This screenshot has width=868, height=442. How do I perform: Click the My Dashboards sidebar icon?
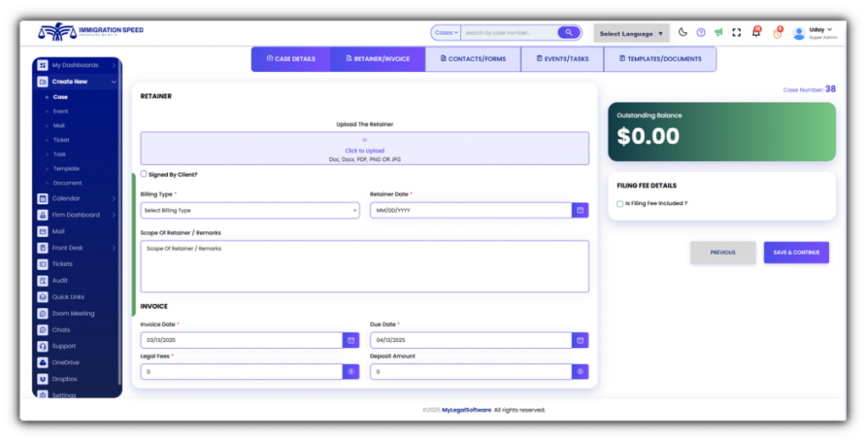pos(42,65)
